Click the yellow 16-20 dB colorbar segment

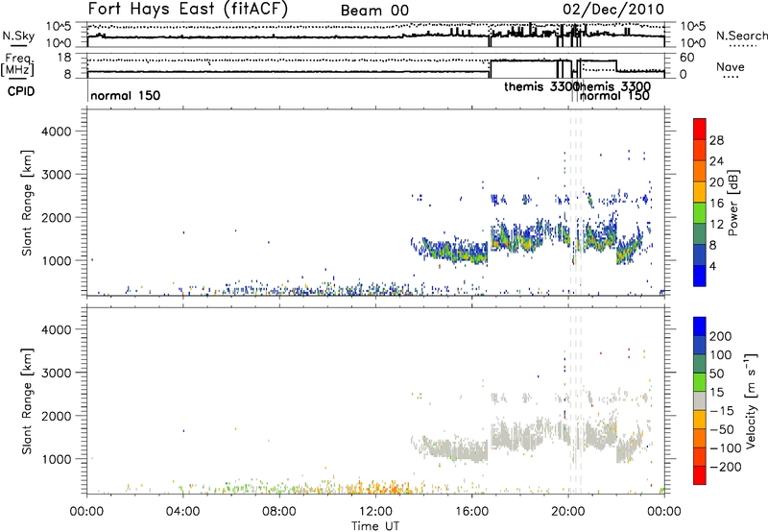(x=700, y=192)
